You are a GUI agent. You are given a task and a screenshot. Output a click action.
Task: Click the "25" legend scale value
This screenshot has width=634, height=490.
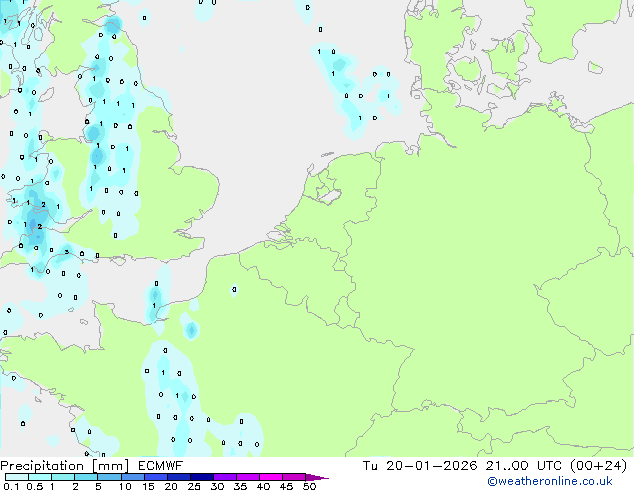[x=194, y=486]
